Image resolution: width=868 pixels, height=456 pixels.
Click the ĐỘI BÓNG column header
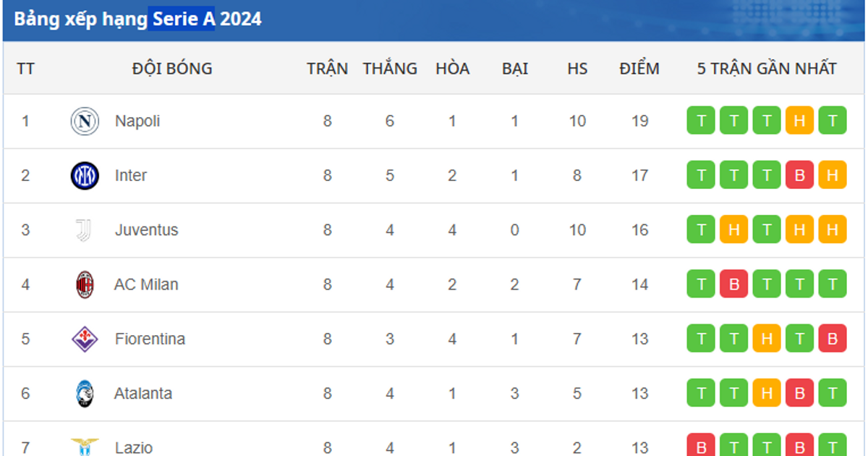pos(172,69)
